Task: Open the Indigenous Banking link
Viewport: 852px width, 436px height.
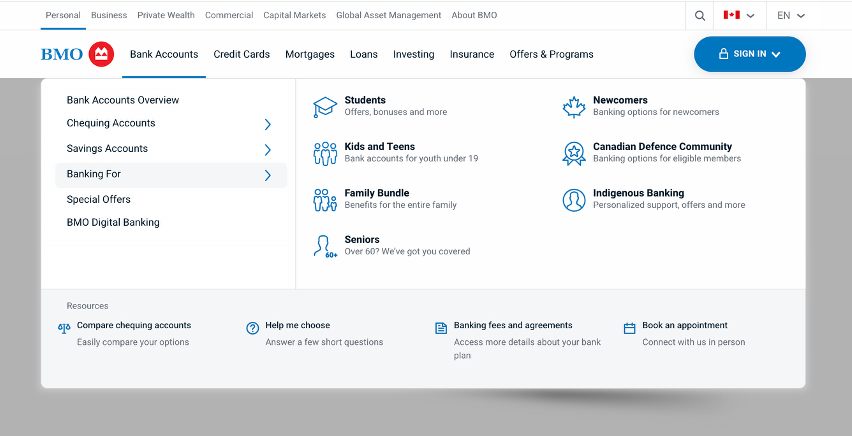Action: [x=638, y=193]
